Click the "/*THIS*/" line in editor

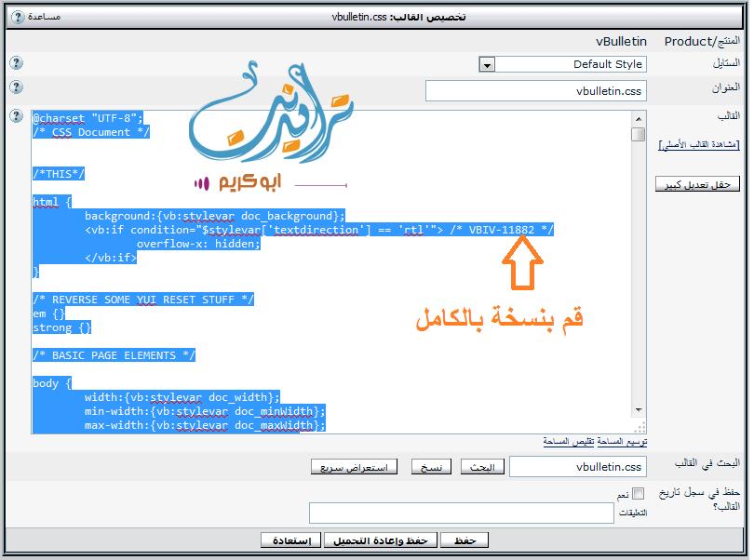(x=59, y=174)
